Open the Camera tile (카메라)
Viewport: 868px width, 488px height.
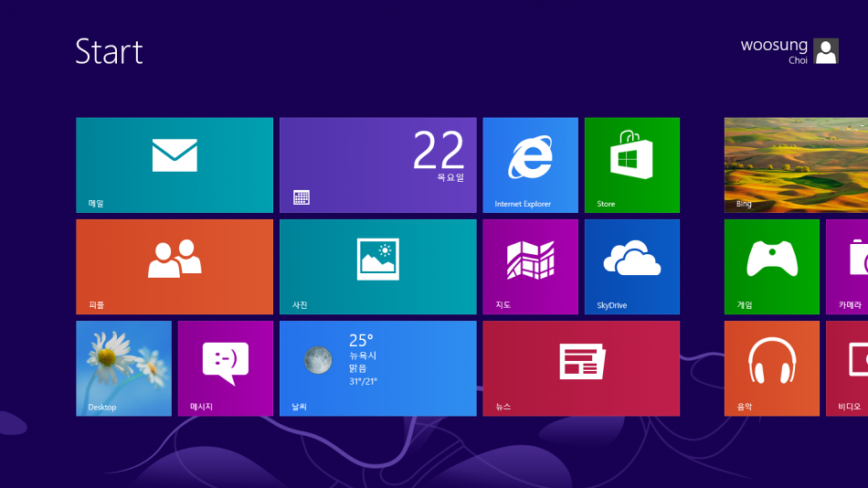point(847,267)
